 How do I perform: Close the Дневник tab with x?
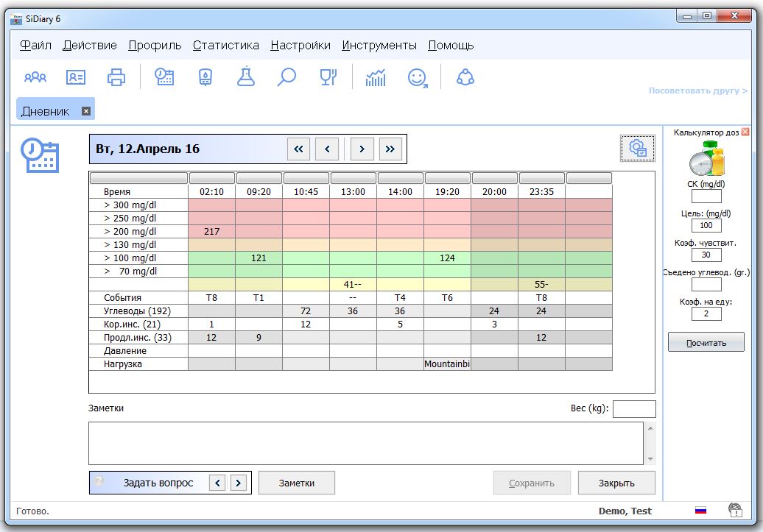tap(86, 111)
